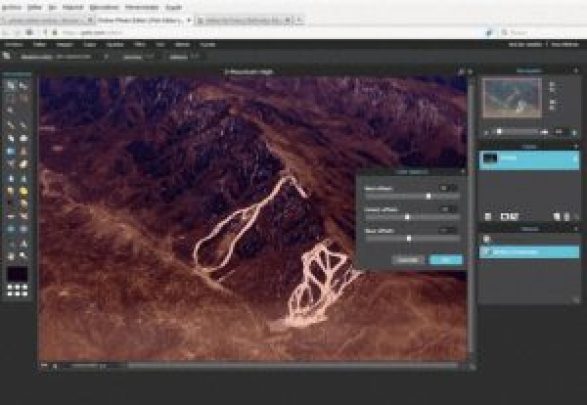Open the Adjustment menu in the editor
This screenshot has height=405, width=587.
115,45
